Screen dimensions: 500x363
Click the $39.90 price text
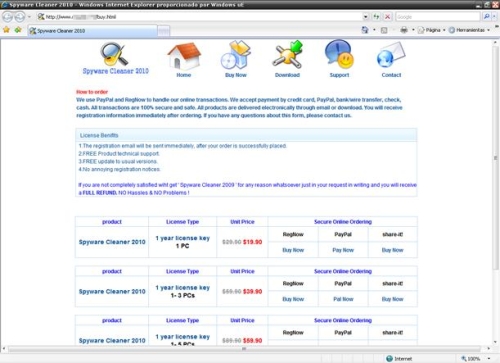[x=252, y=291]
